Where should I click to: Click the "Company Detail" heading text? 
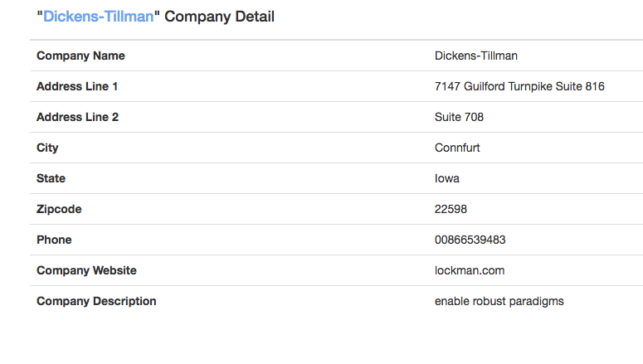coord(219,17)
